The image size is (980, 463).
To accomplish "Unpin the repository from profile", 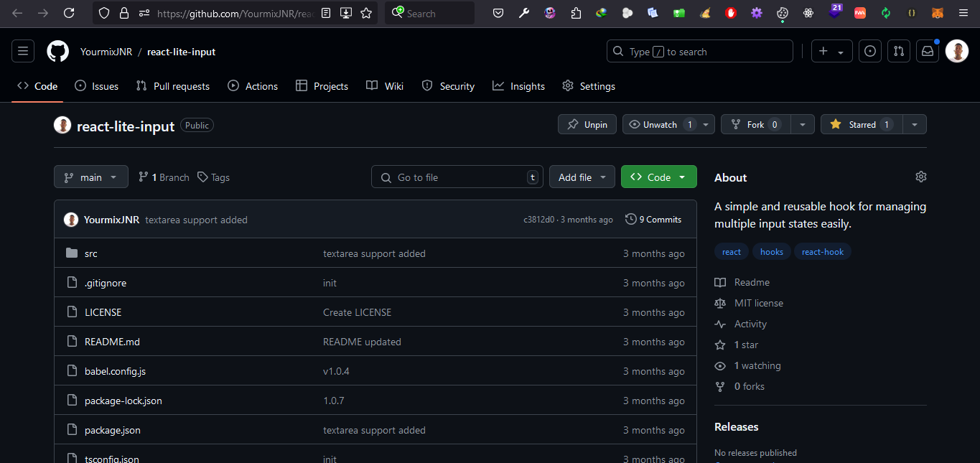I will pyautogui.click(x=587, y=125).
